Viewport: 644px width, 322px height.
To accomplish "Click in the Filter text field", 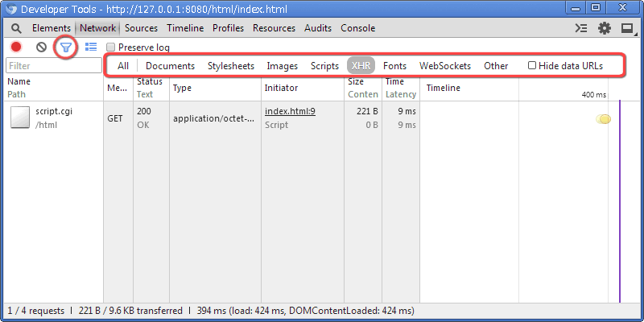I will (54, 66).
